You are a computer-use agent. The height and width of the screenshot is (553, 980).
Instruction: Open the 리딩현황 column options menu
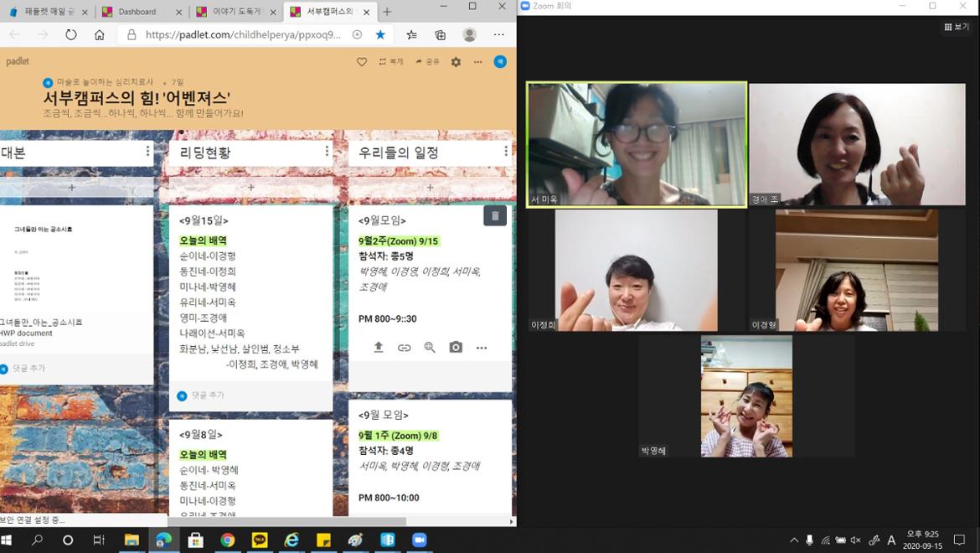(x=327, y=152)
